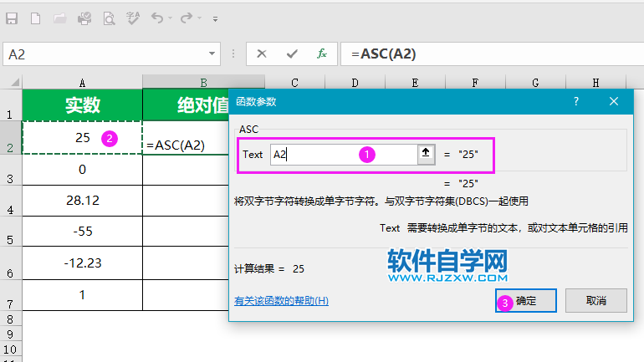The image size is (644, 362).
Task: Expand the Customize Quick Access Toolbar dropdown
Action: (215, 18)
